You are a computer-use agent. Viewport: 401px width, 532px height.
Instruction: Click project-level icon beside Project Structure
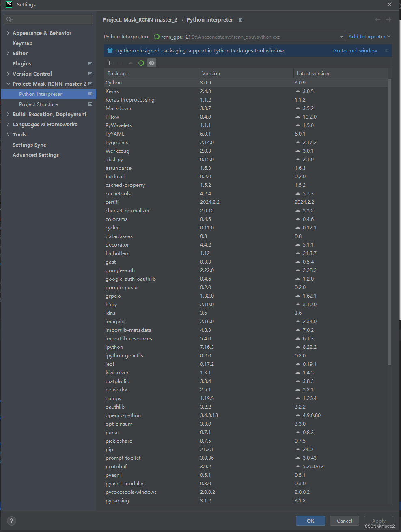pos(90,104)
